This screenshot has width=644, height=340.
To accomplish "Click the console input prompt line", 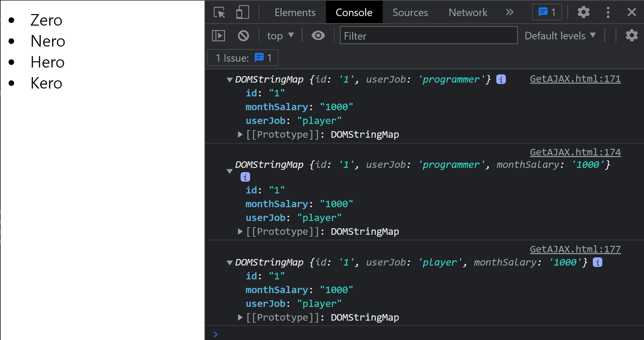I will click(x=424, y=334).
